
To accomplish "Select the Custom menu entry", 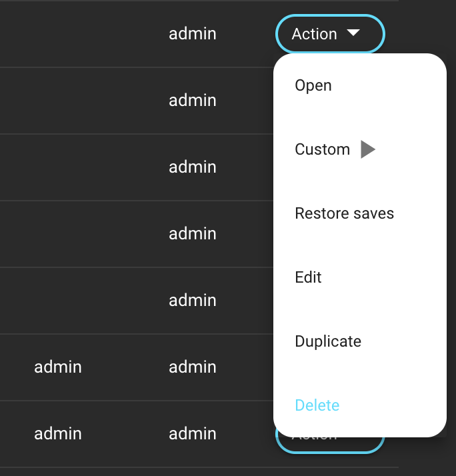I will coord(323,149).
